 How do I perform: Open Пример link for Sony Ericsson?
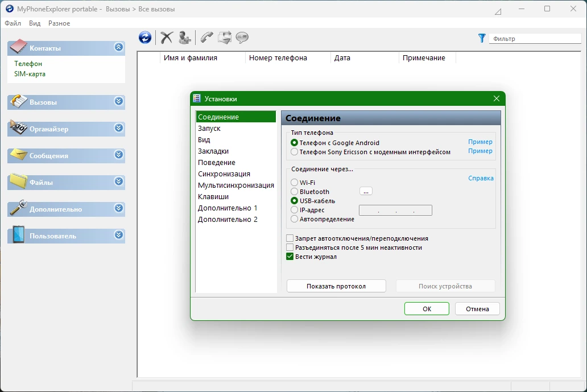480,151
